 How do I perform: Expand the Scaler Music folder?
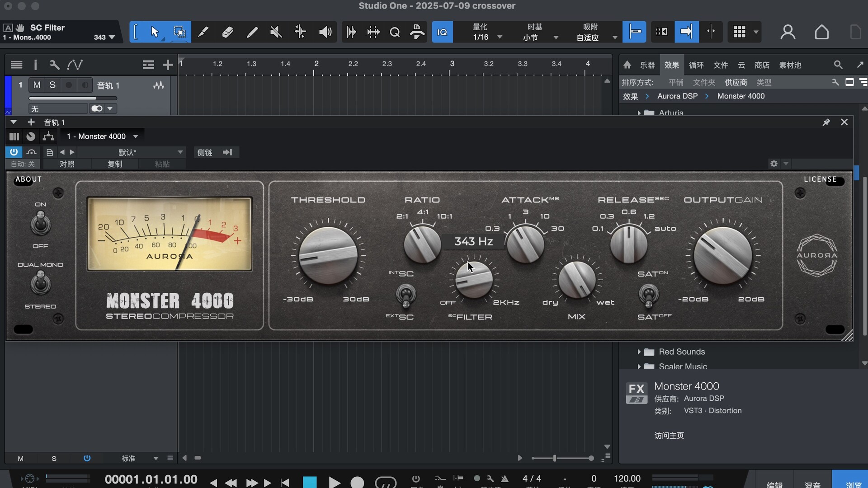(x=639, y=366)
